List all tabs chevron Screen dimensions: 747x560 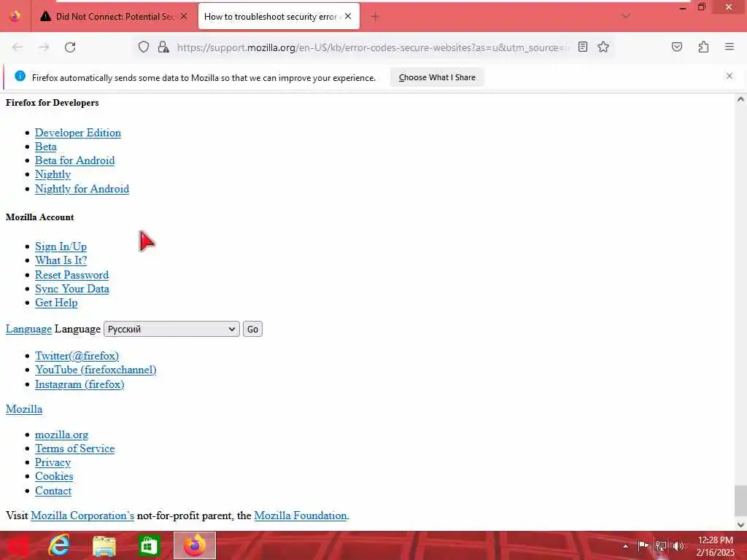pyautogui.click(x=626, y=16)
